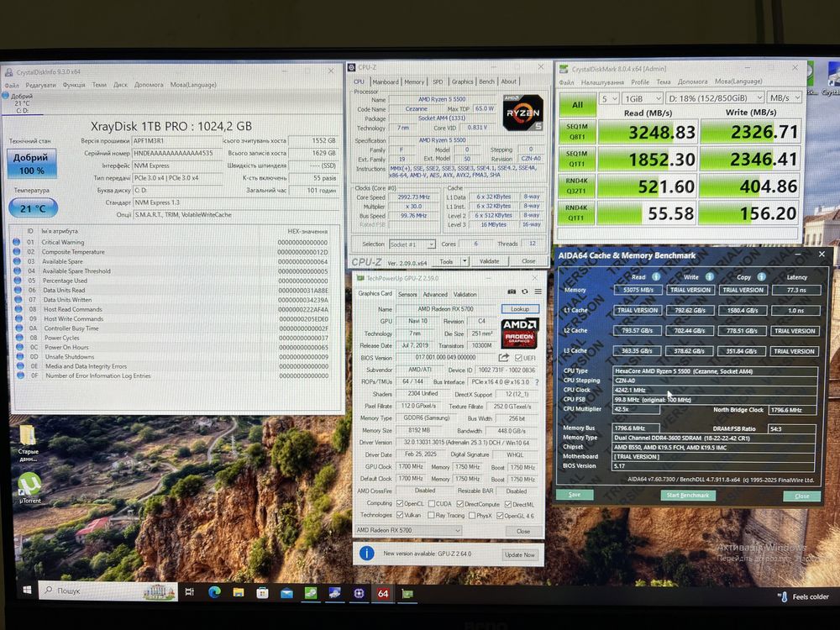This screenshot has height=630, width=840.
Task: Click Save button in AIDA64 benchmark
Action: [575, 495]
